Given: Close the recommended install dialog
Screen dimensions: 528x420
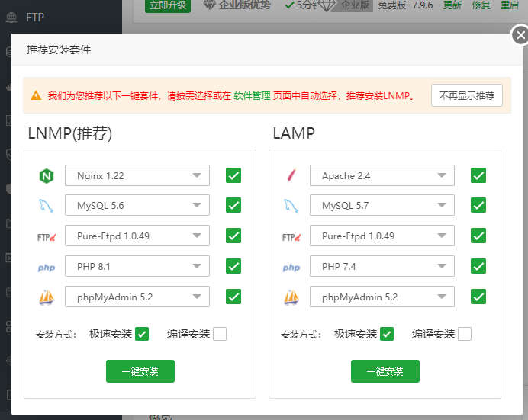Looking at the screenshot, I should click(520, 35).
